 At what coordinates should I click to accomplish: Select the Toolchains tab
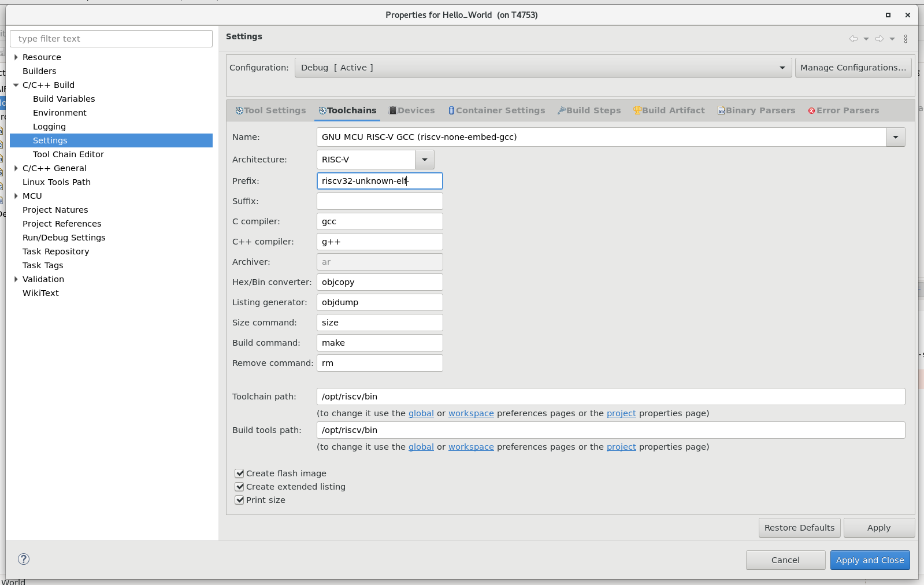[x=347, y=110]
